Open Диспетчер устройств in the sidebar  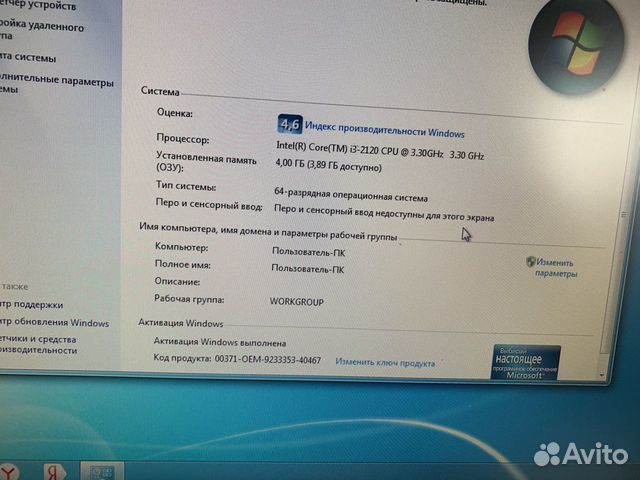pyautogui.click(x=38, y=5)
